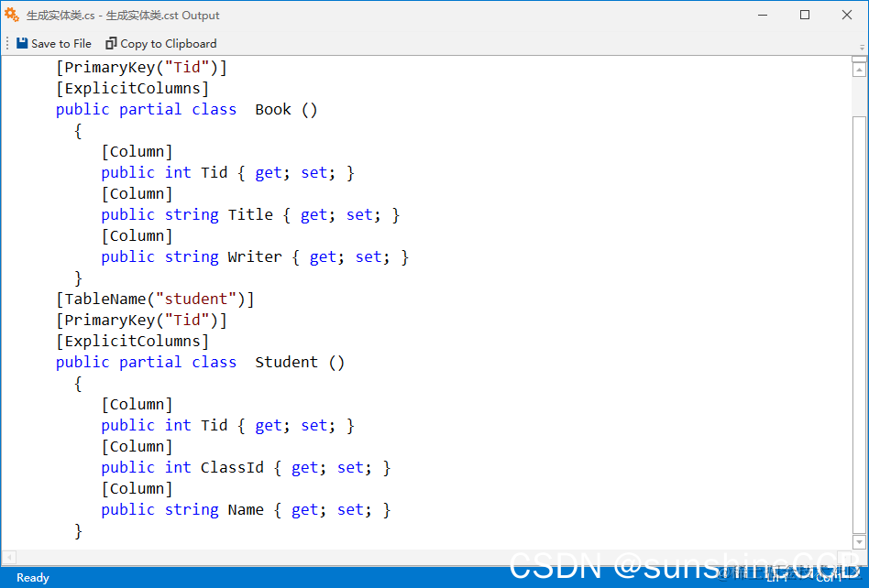
Task: Click the vertical scrollbar thumb
Action: (859, 323)
